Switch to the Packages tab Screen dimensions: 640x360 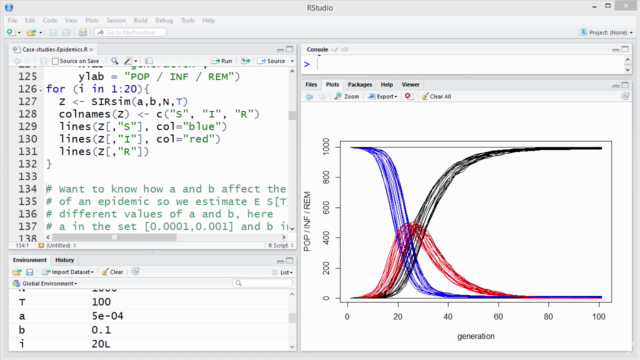pos(360,84)
